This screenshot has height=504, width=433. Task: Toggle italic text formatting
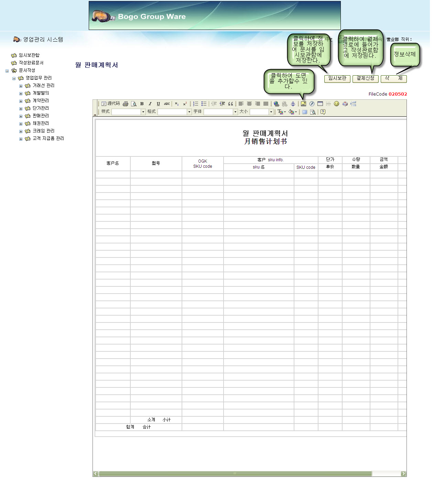[150, 104]
